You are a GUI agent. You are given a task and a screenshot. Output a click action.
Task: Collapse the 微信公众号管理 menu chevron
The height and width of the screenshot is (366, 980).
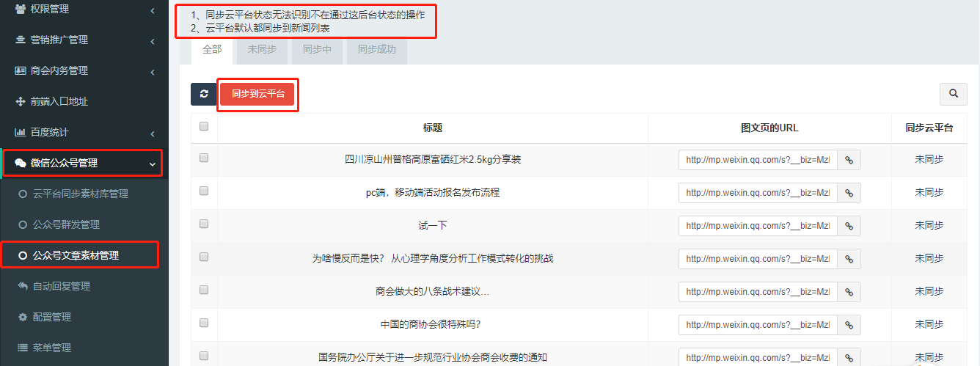(x=152, y=164)
